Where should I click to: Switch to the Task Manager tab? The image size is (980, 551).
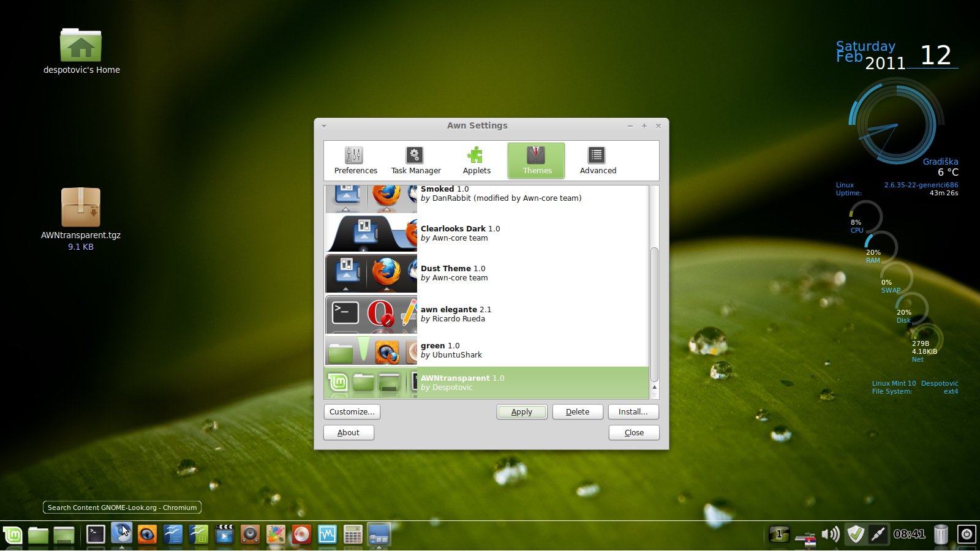tap(416, 161)
